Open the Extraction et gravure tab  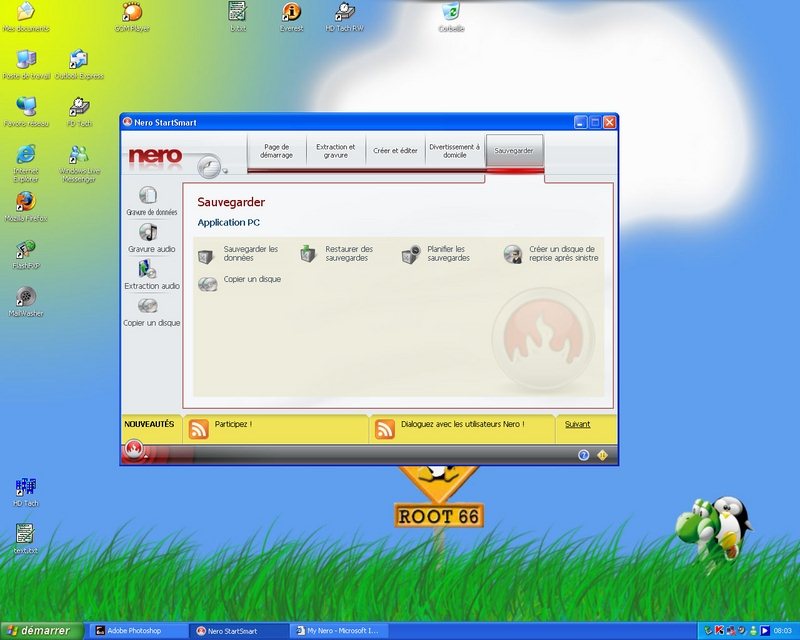tap(336, 151)
